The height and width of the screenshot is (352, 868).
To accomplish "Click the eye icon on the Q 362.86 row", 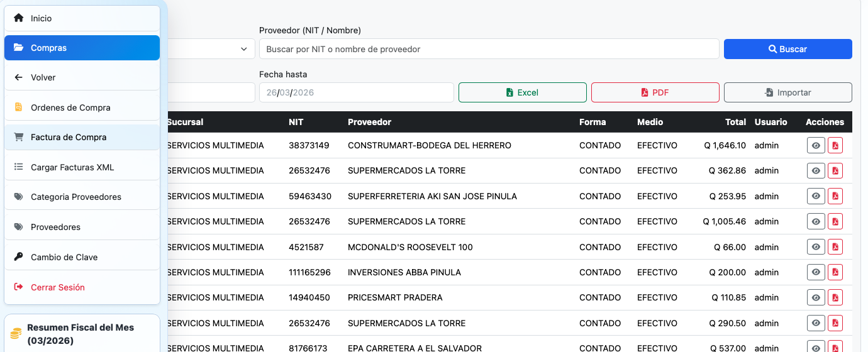I will pos(816,170).
